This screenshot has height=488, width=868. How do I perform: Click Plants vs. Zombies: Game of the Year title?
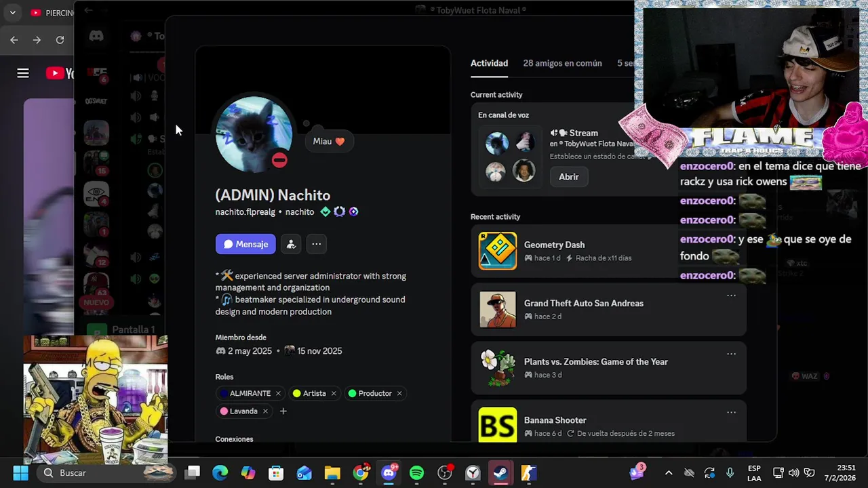coord(596,361)
